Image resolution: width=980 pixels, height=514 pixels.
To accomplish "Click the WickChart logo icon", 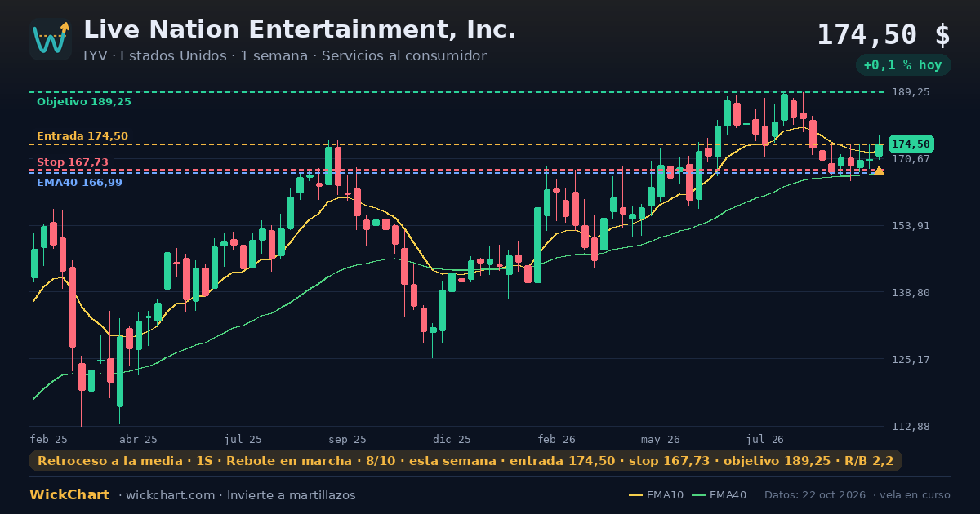I will point(51,39).
